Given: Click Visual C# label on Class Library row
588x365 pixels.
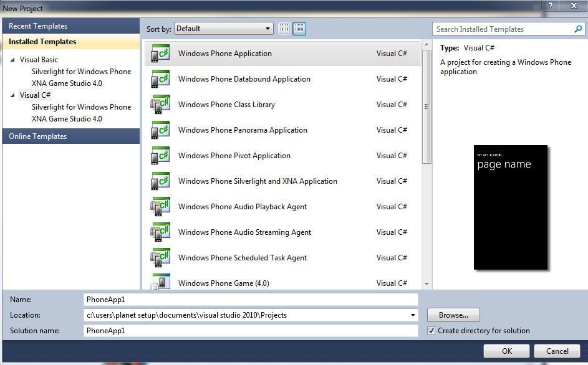Looking at the screenshot, I should (x=392, y=105).
